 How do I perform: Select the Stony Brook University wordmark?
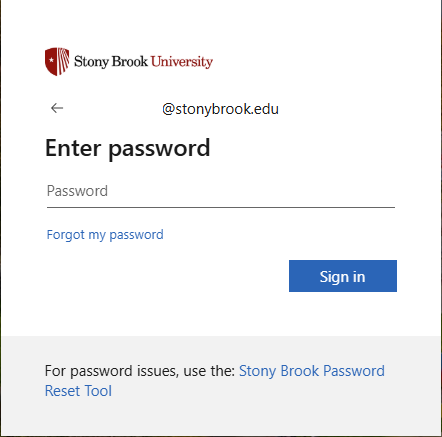pyautogui.click(x=143, y=62)
